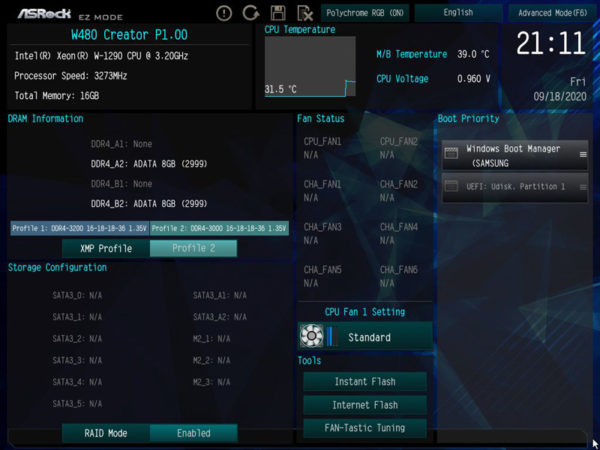
Task: Click CHA_FAN1 status entry
Action: tap(322, 191)
